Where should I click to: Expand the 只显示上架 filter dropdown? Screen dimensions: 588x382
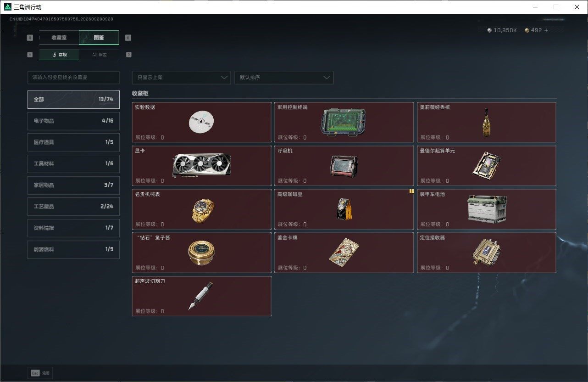pos(181,78)
